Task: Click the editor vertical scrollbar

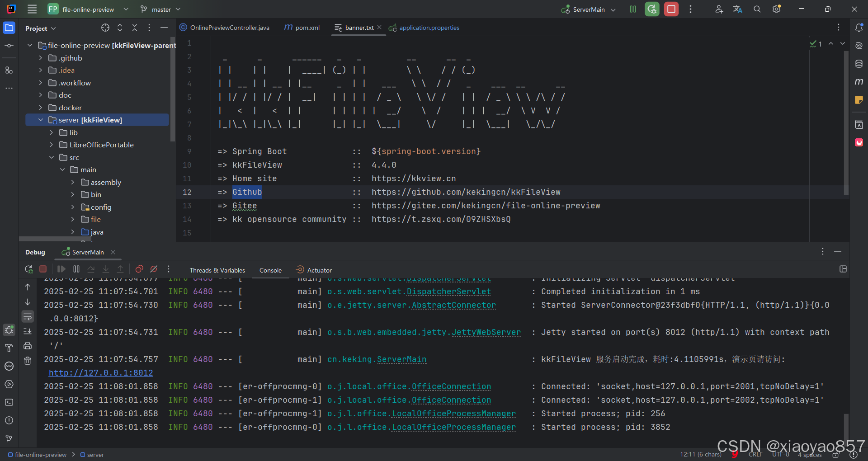Action: pos(846,122)
